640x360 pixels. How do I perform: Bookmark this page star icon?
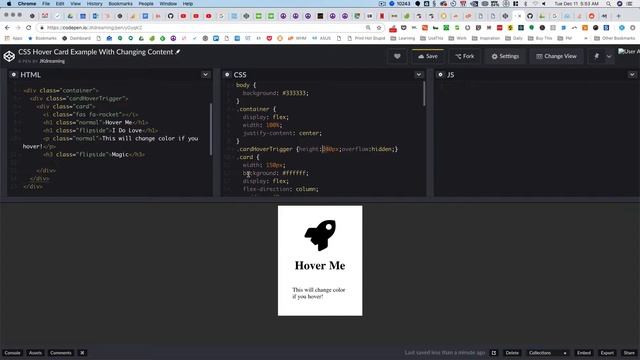tap(379, 27)
